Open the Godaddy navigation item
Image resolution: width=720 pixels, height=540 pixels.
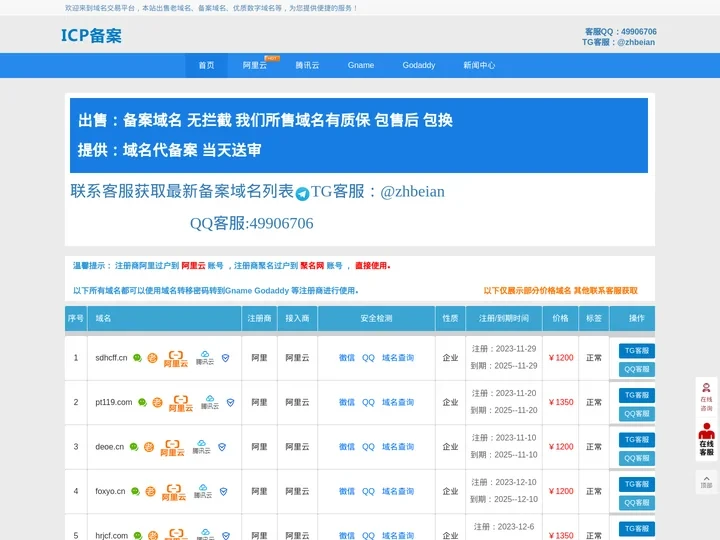pos(419,65)
